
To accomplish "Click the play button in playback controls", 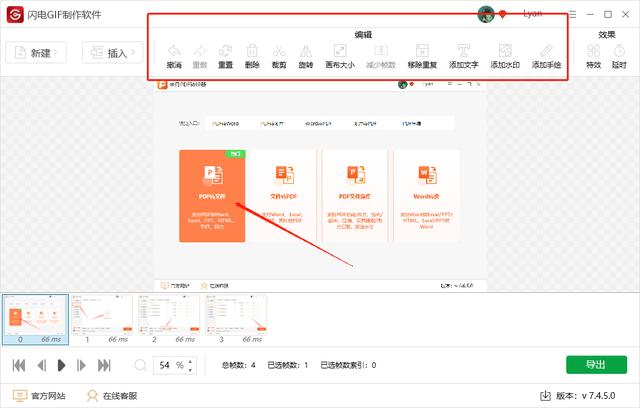I will [61, 365].
